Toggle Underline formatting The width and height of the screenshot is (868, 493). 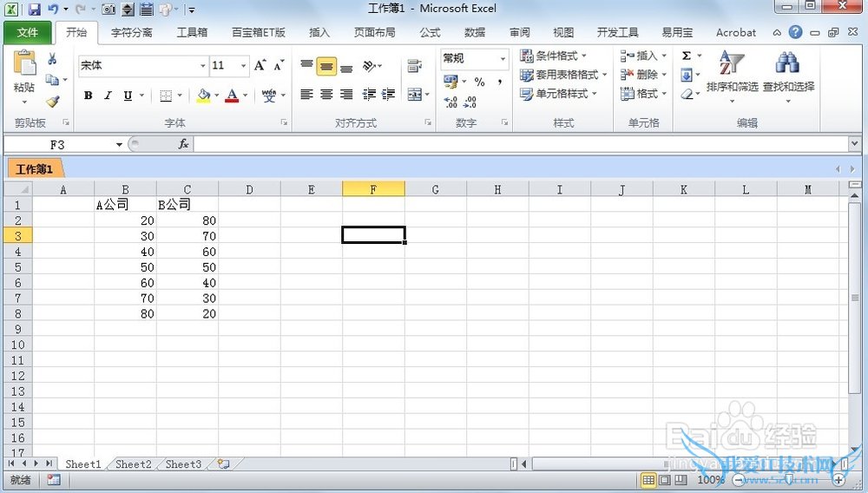point(128,95)
